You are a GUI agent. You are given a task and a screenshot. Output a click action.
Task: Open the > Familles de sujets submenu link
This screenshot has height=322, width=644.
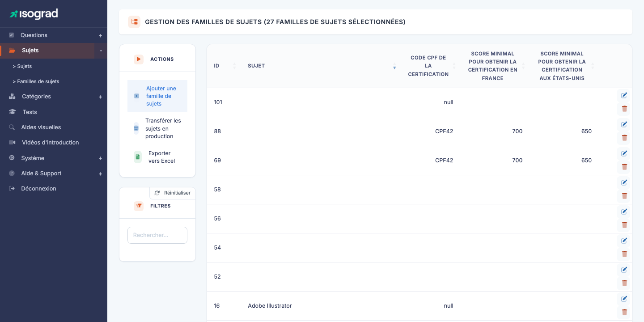(x=36, y=81)
